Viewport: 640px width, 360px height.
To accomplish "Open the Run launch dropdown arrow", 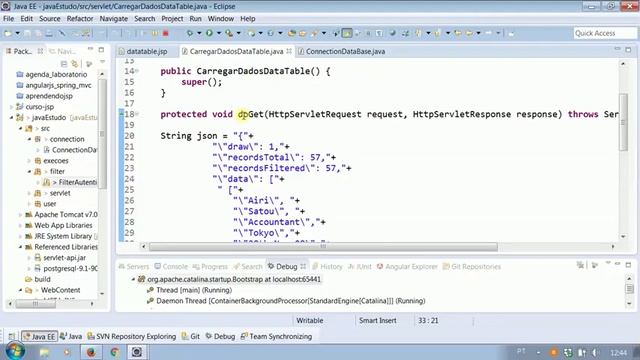I will (x=219, y=33).
